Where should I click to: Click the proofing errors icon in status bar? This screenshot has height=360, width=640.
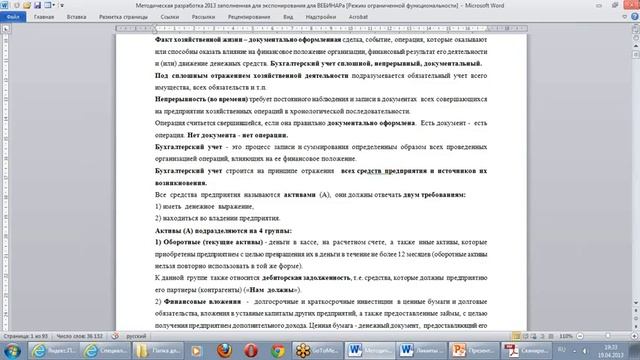(x=115, y=336)
